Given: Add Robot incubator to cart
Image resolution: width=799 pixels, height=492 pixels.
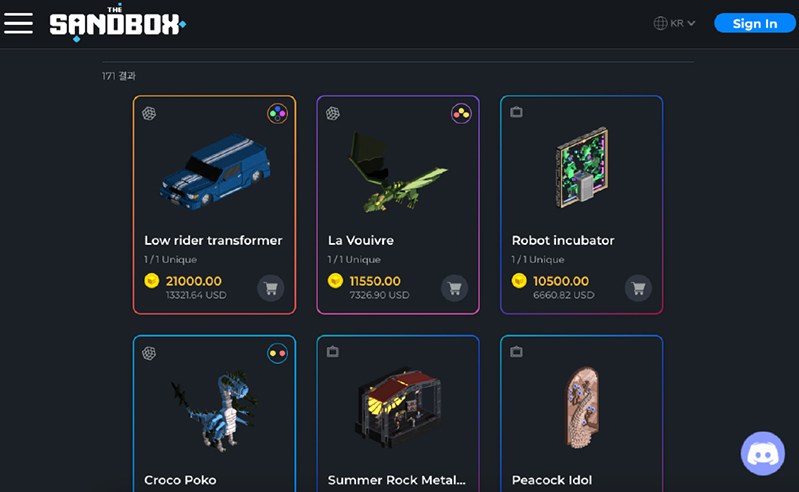Looking at the screenshot, I should (638, 288).
